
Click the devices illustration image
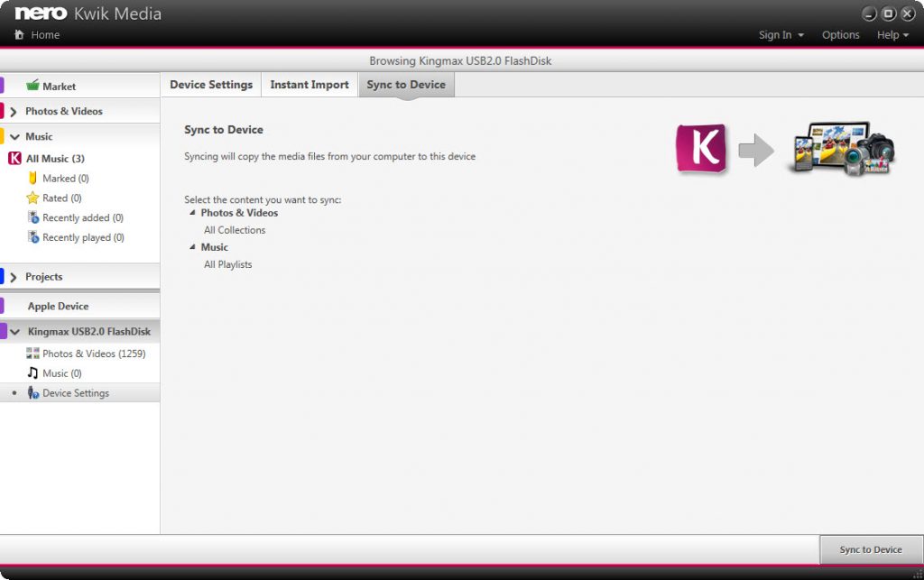[842, 149]
